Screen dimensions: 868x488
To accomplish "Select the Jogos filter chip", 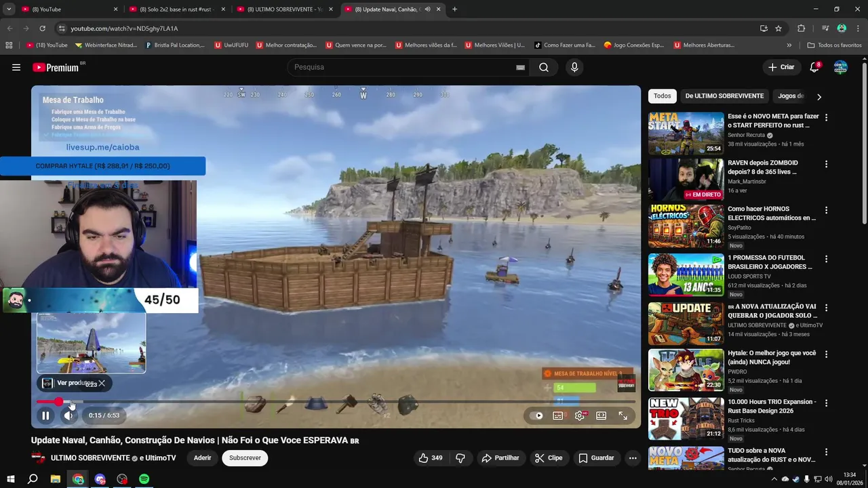I will (x=790, y=96).
